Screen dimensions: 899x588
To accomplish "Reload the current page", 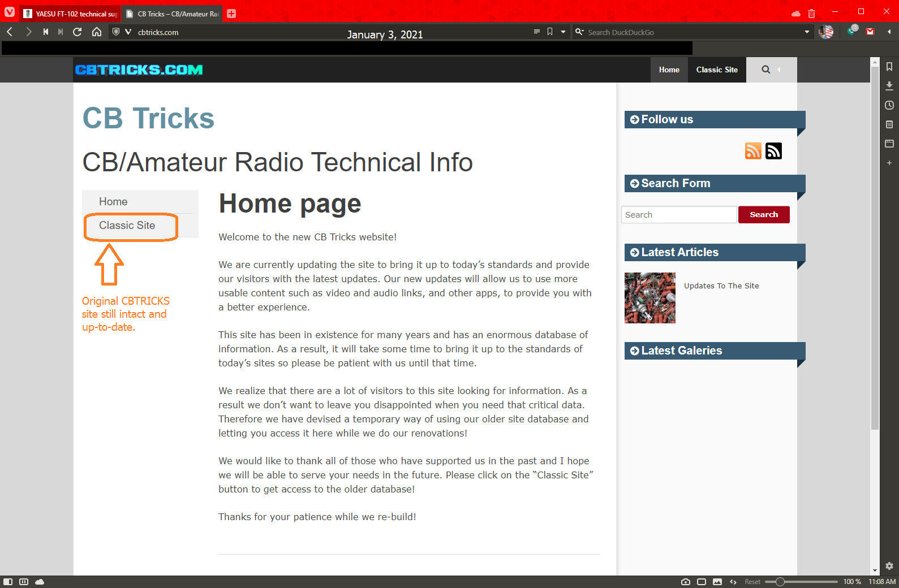I will tap(78, 32).
